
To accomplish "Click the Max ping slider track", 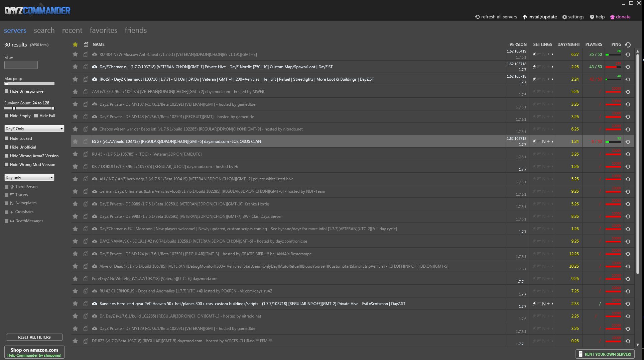I will click(x=29, y=84).
